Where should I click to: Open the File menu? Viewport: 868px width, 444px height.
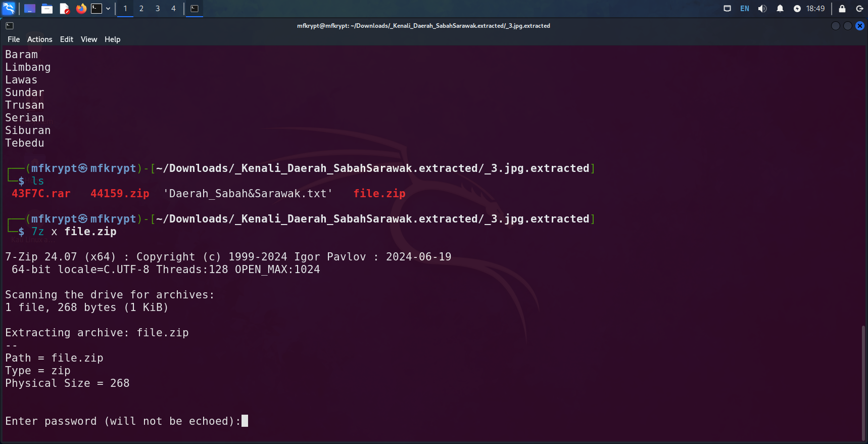14,39
